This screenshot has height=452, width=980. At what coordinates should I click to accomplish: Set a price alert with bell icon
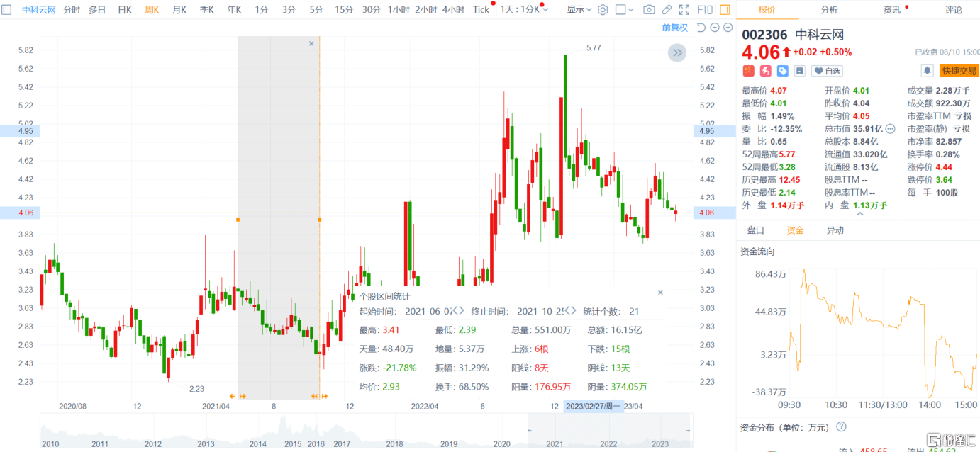pyautogui.click(x=927, y=71)
